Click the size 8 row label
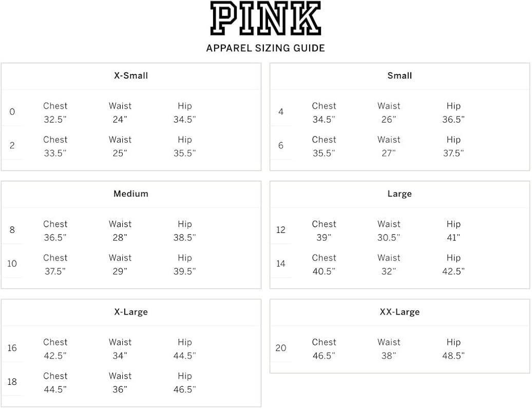Viewport: 532px width, 409px height. click(x=12, y=230)
